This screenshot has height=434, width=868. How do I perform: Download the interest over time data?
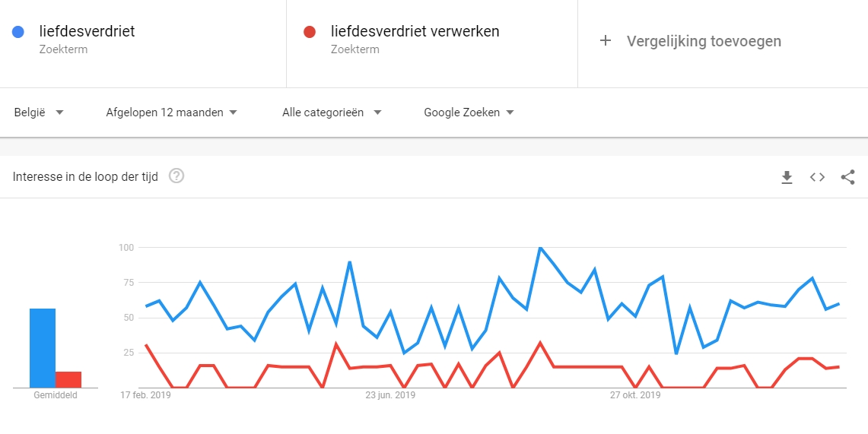point(787,177)
